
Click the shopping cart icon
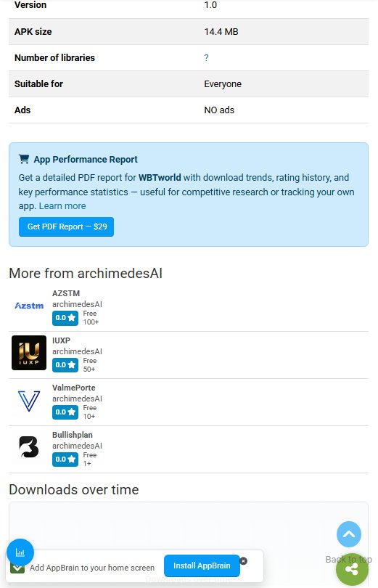(x=24, y=160)
